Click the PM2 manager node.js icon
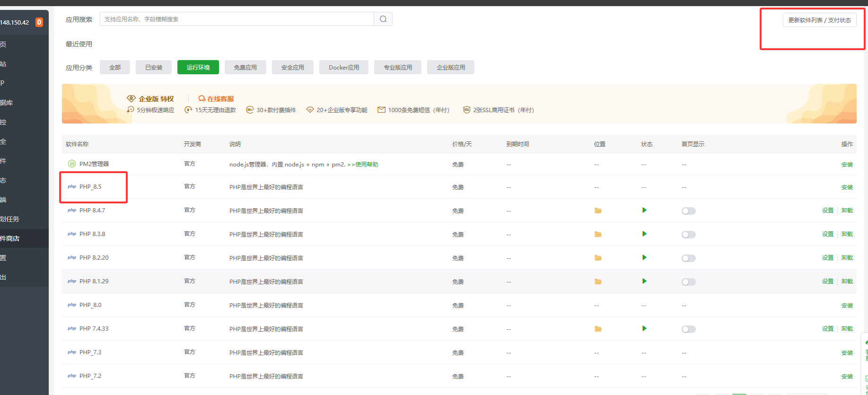 [72, 164]
